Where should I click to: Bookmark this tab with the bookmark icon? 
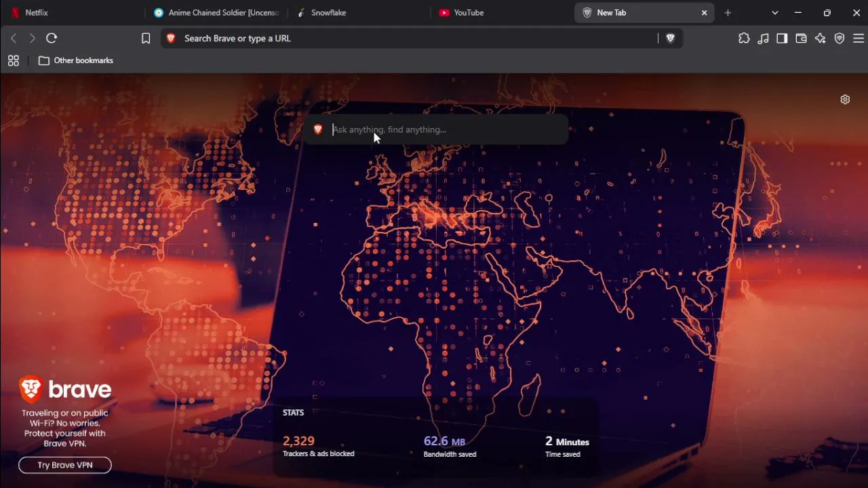click(146, 39)
